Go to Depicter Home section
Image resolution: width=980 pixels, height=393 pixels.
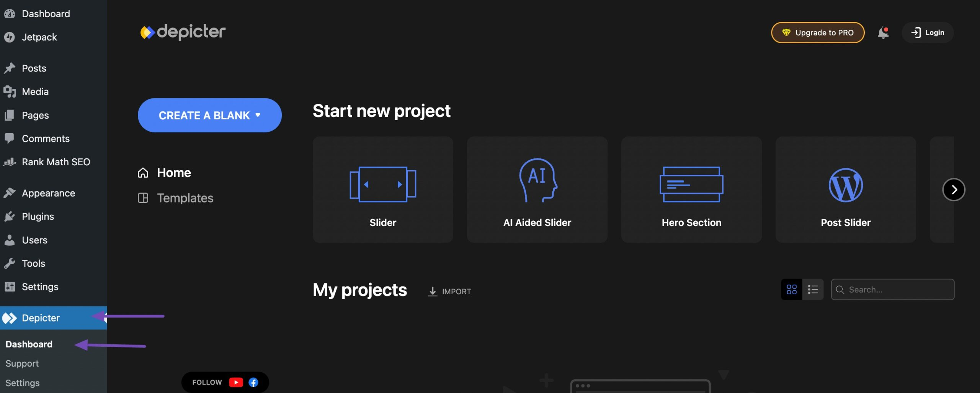tap(173, 173)
